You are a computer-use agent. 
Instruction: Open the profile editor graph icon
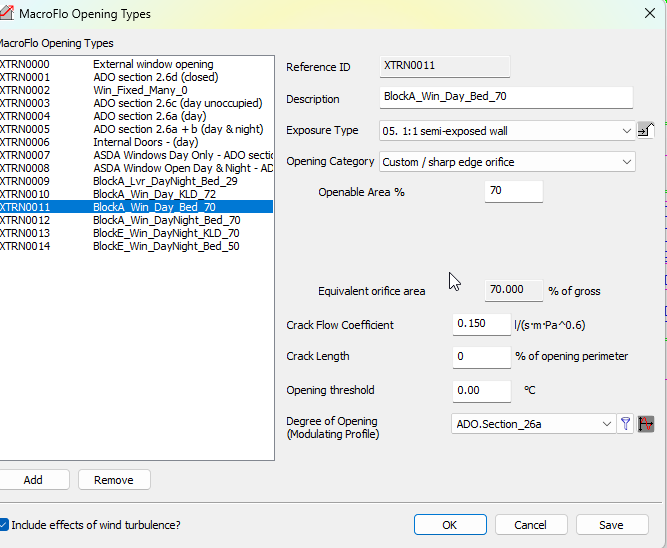tap(646, 424)
